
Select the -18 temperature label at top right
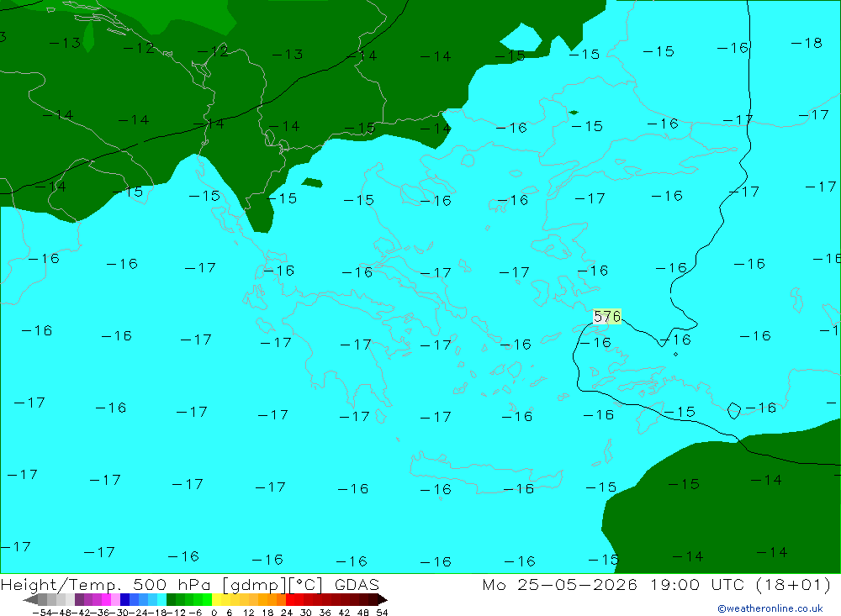tap(807, 42)
